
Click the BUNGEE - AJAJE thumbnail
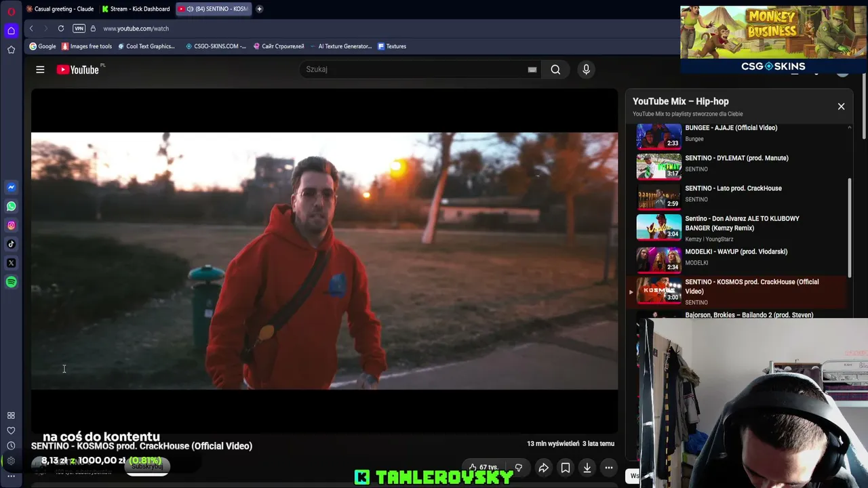pos(658,136)
